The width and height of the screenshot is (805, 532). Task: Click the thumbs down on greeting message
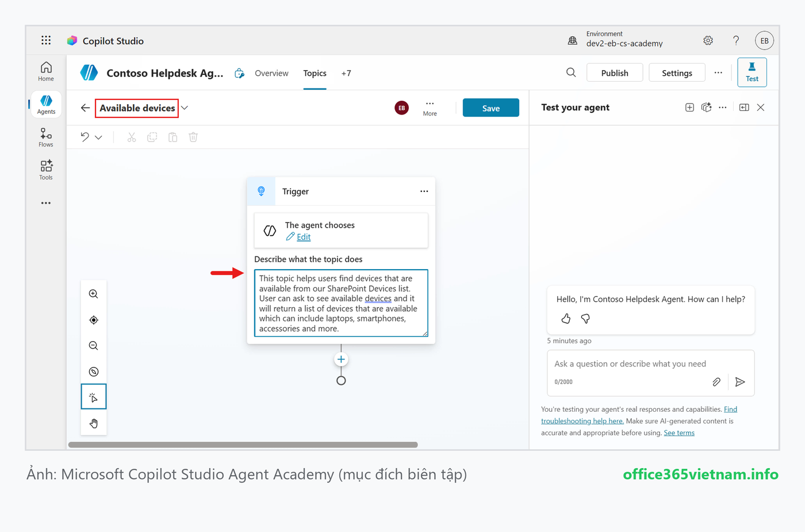pos(585,319)
